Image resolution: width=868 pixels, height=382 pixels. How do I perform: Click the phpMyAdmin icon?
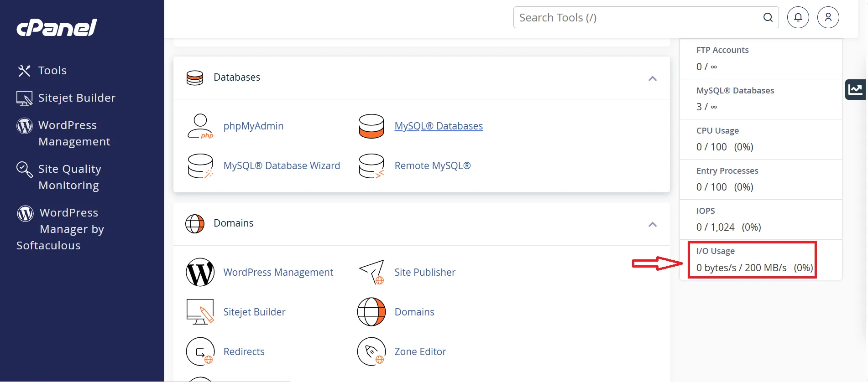point(200,126)
